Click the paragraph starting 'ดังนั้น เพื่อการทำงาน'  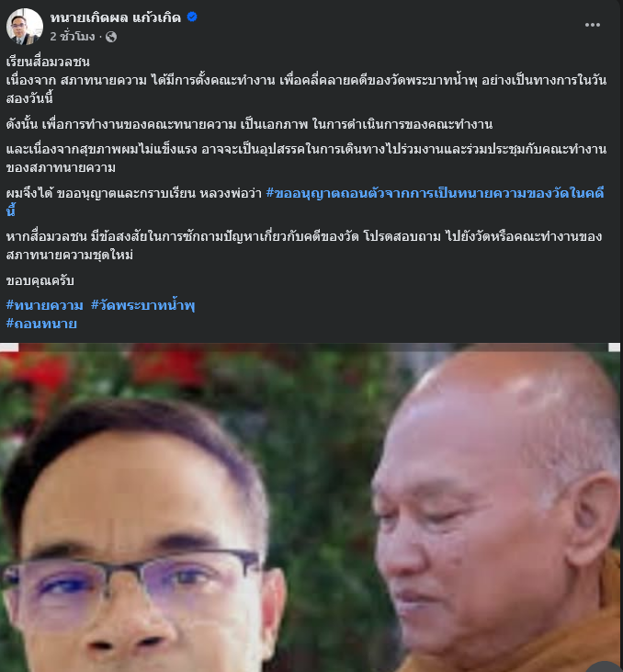pos(249,124)
